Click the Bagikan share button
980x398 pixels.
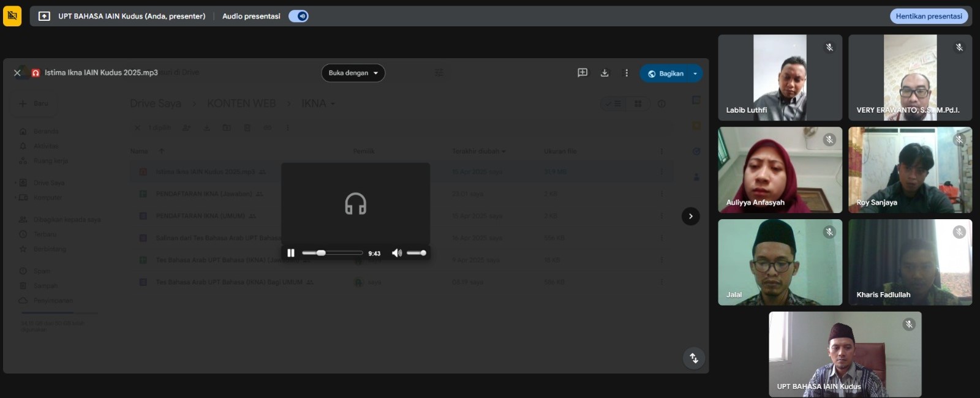tap(665, 73)
